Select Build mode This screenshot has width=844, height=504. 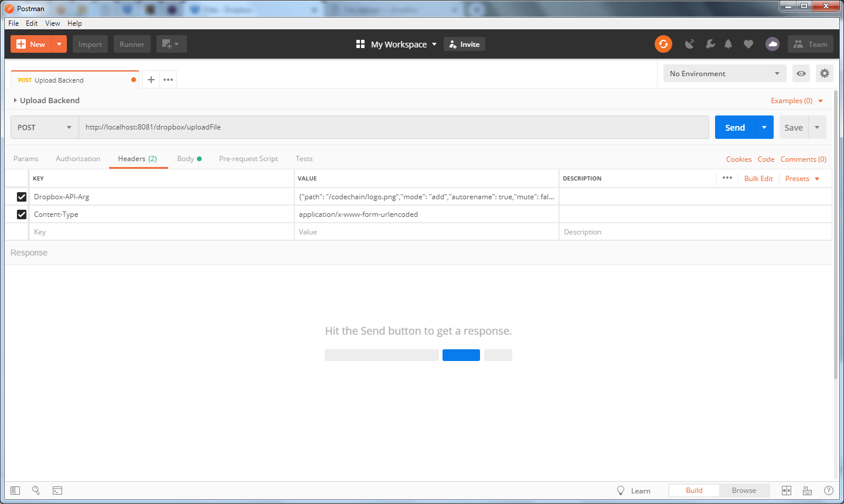[694, 491]
